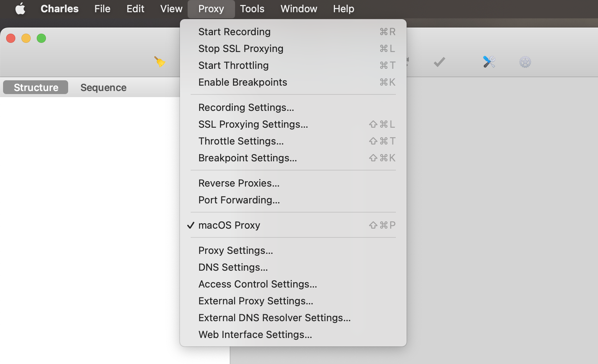Viewport: 598px width, 364px height.
Task: Choose Port Forwarding…
Action: pyautogui.click(x=293, y=200)
